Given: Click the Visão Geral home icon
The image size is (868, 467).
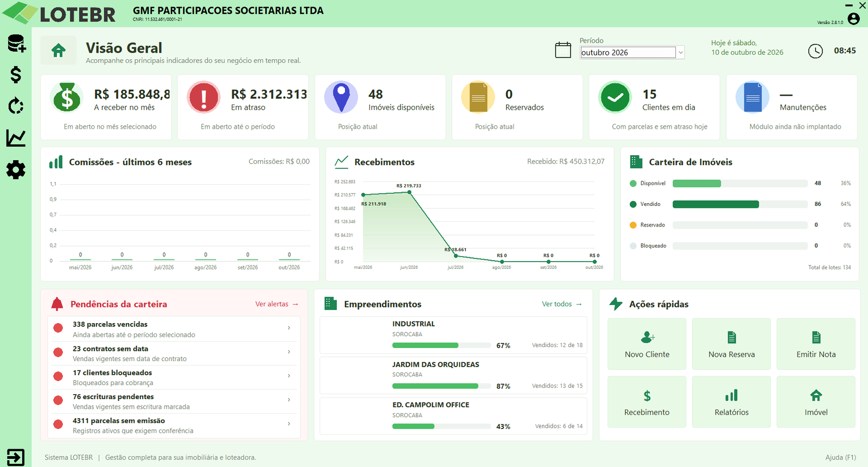Looking at the screenshot, I should tap(59, 51).
